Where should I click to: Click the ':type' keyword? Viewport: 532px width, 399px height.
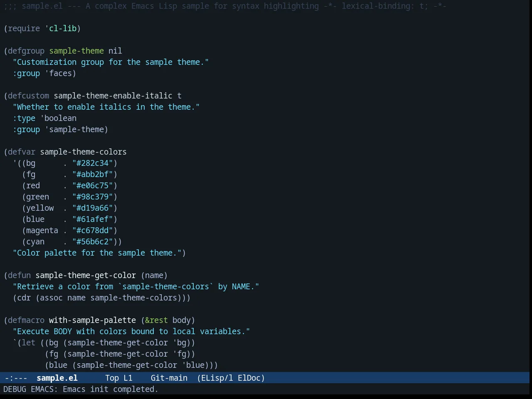24,118
